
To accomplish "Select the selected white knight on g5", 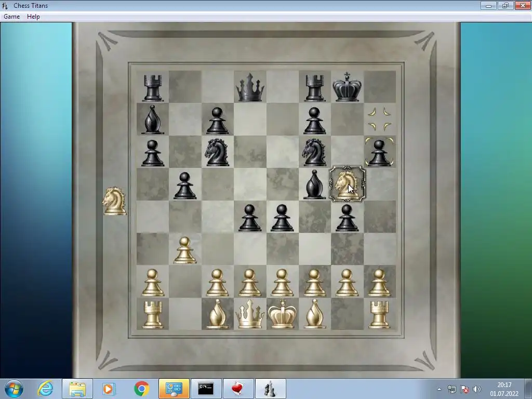I will (347, 184).
